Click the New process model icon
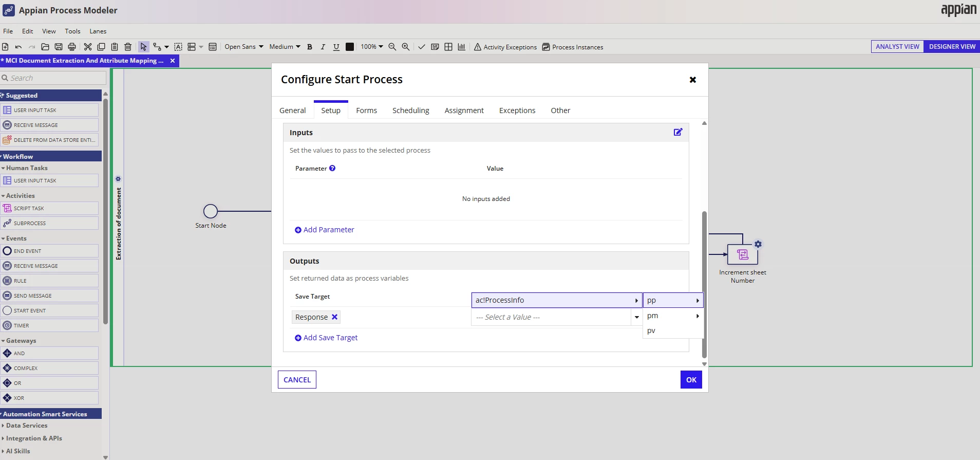The image size is (980, 460). pyautogui.click(x=5, y=47)
